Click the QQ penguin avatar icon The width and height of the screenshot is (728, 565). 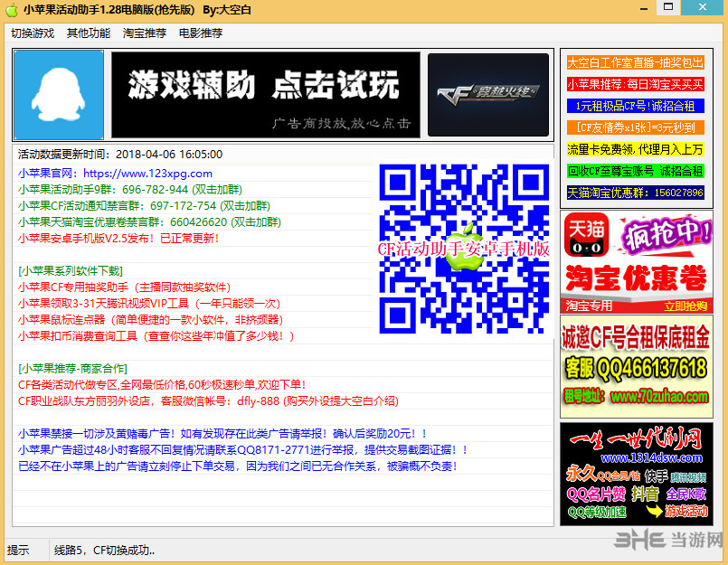point(59,95)
